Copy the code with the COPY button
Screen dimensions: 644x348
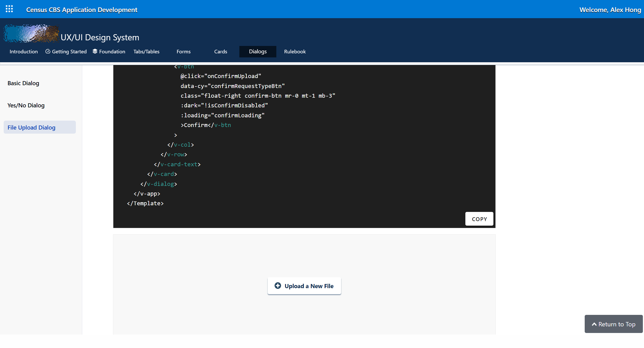[479, 219]
